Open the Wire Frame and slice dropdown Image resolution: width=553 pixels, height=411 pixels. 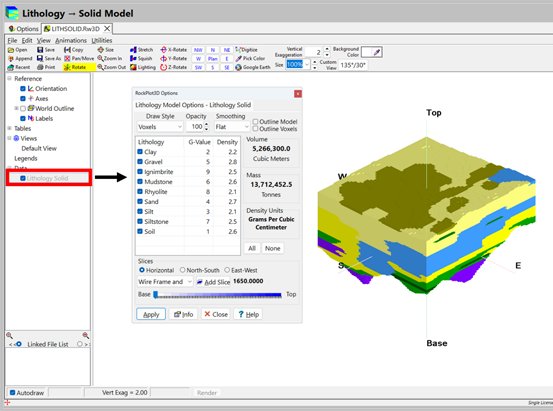pyautogui.click(x=165, y=282)
